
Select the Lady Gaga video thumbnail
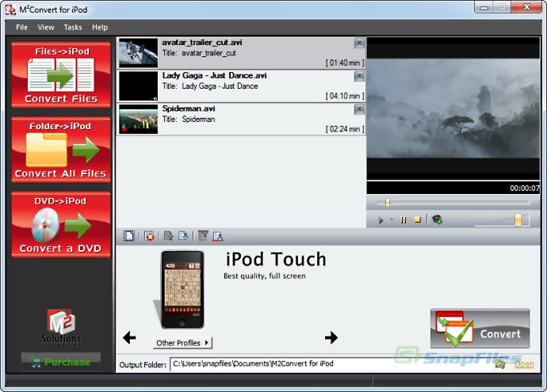(x=139, y=86)
